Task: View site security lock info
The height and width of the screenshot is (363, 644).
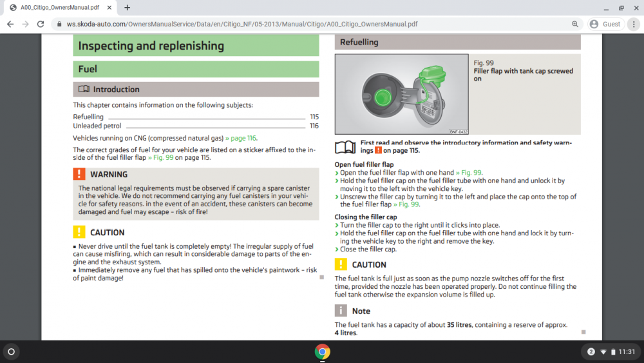Action: click(59, 25)
